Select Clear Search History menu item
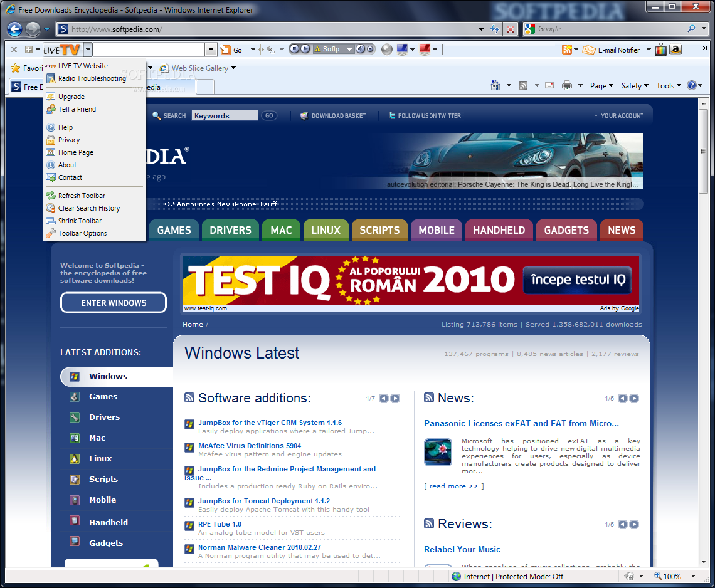The height and width of the screenshot is (588, 715). pyautogui.click(x=94, y=208)
